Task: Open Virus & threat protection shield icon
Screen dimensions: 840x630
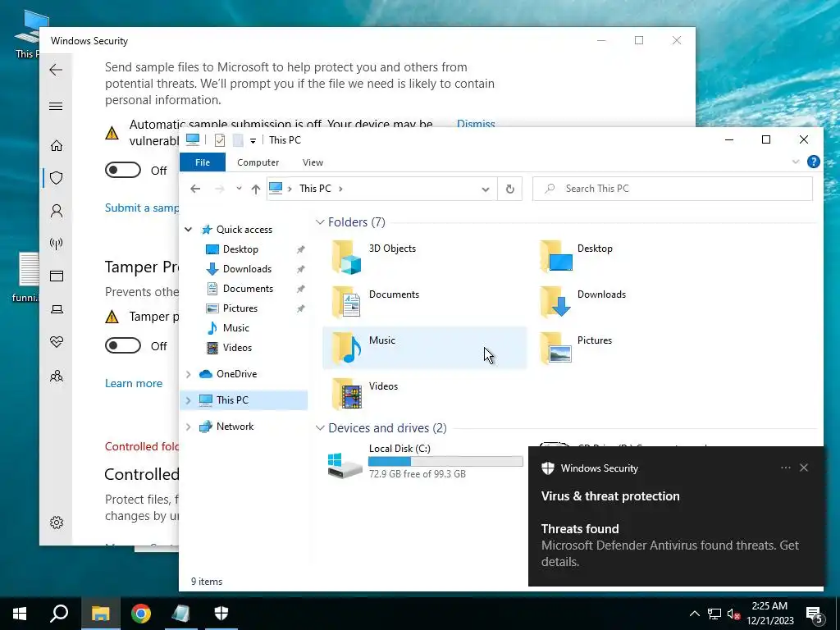Action: pyautogui.click(x=57, y=178)
